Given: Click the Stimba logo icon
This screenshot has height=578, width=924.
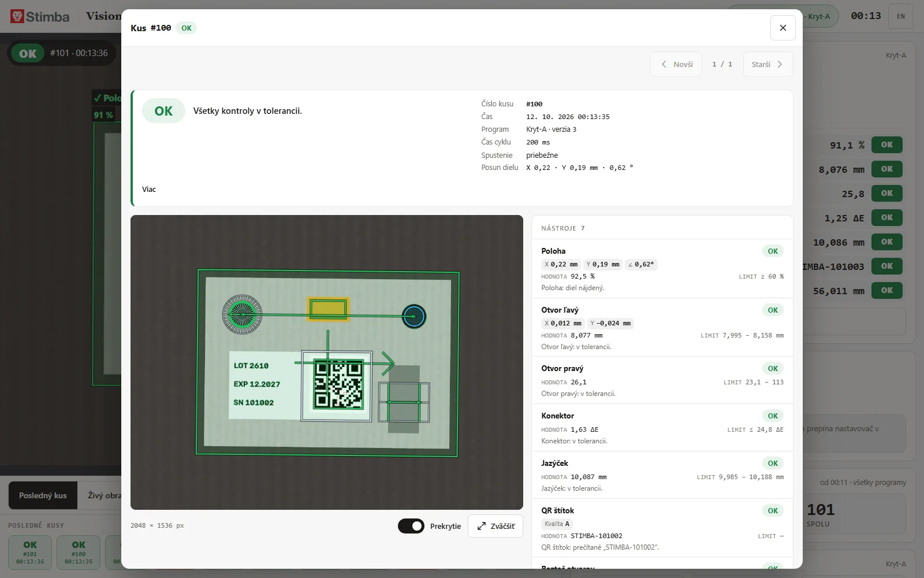Looking at the screenshot, I should (17, 16).
